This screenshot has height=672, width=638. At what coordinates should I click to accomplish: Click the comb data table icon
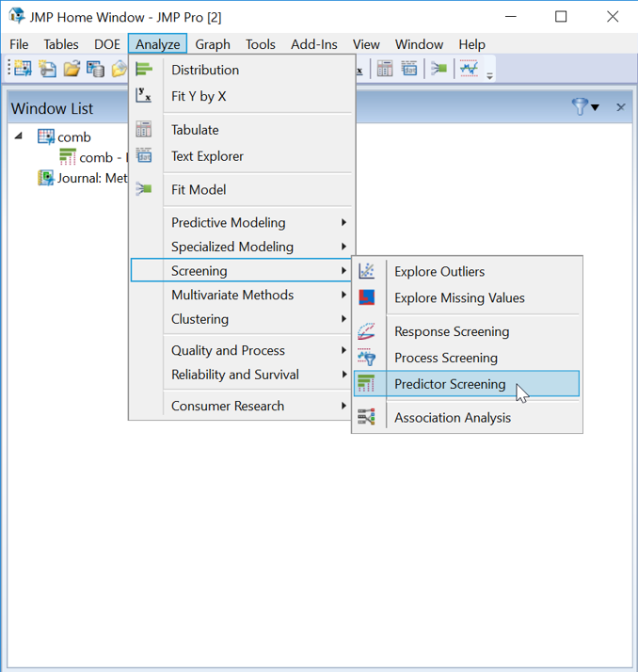click(46, 137)
